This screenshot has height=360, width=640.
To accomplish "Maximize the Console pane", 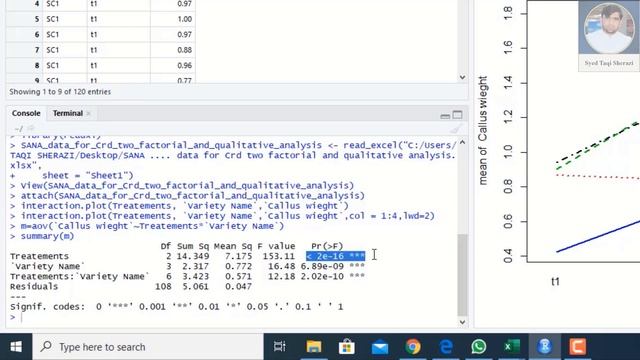I will click(458, 115).
